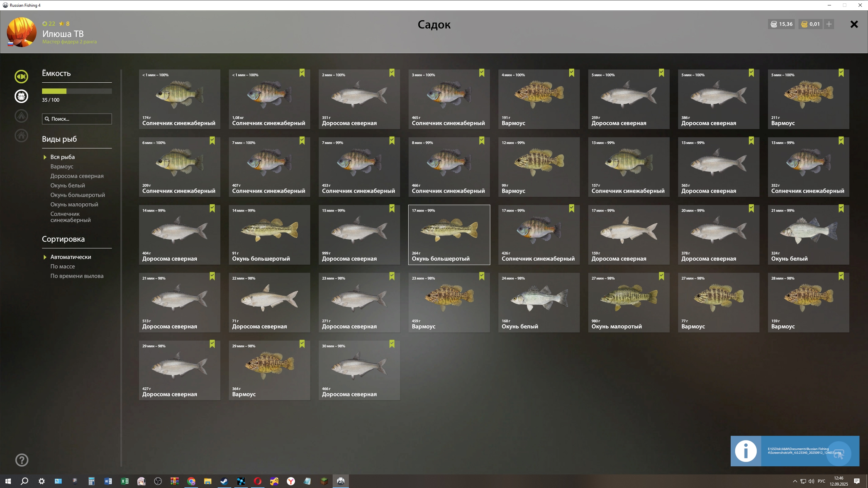
Task: Toggle bookmark on 209 г Солнечник card
Action: [212, 141]
